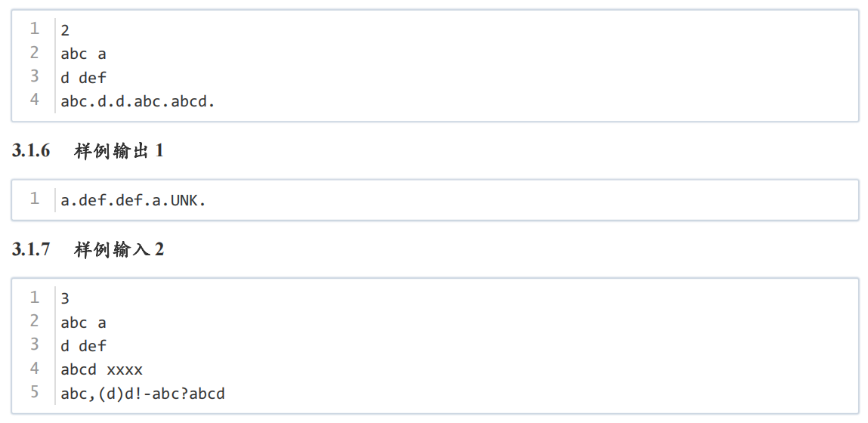Click 'd def' line in the bottom code block
The image size is (868, 423).
click(x=83, y=346)
